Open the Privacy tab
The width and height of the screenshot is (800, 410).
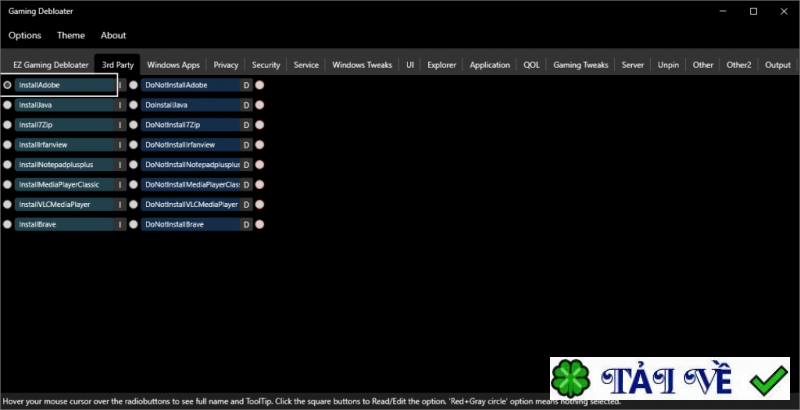pyautogui.click(x=226, y=65)
